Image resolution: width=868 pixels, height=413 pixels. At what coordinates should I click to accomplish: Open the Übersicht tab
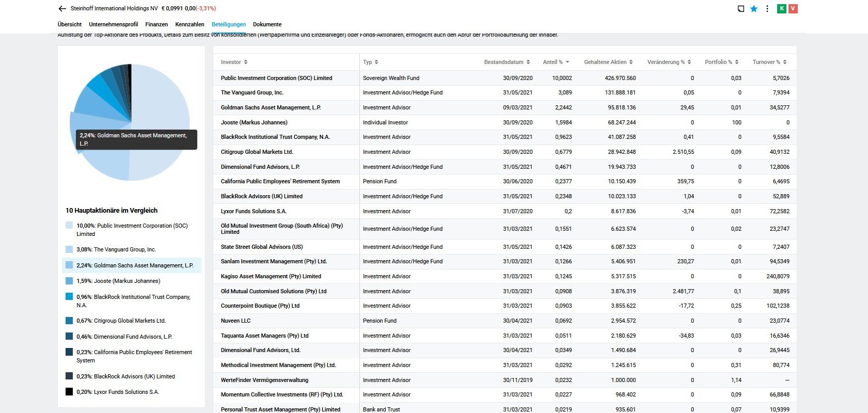coord(70,24)
